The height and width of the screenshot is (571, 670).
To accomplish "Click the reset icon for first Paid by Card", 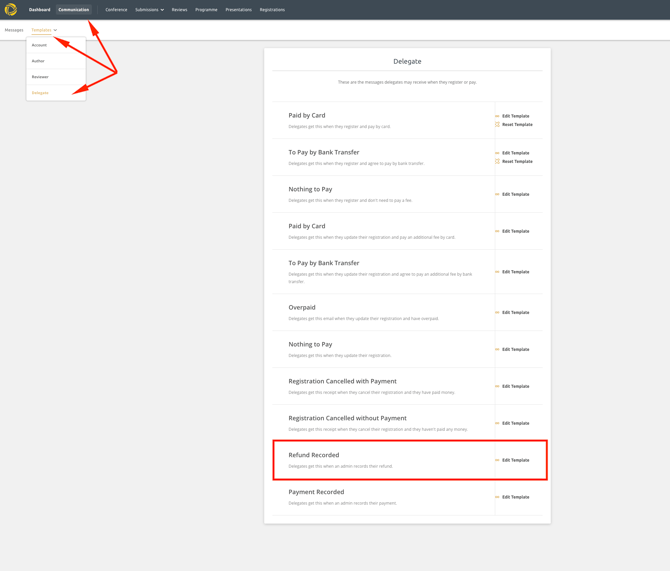I will pyautogui.click(x=497, y=125).
